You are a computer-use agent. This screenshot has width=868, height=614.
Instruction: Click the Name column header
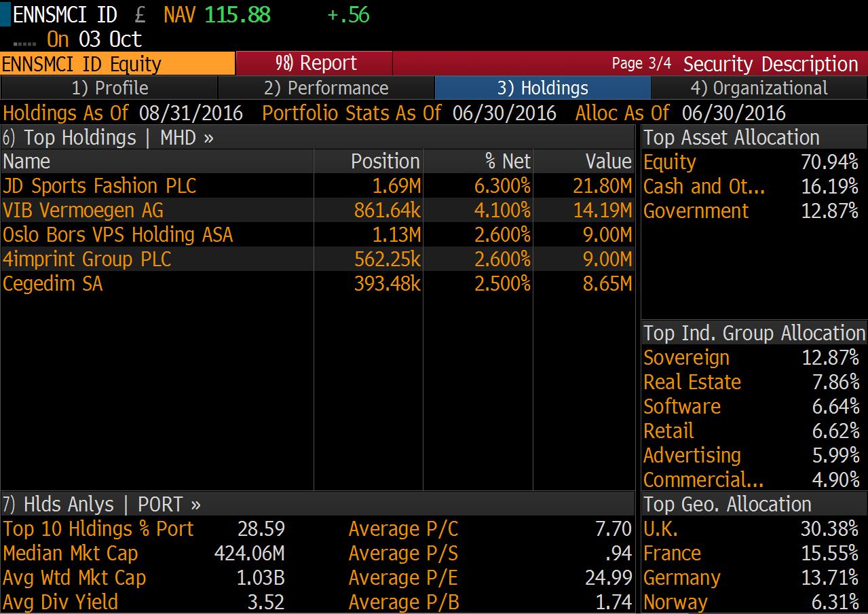click(x=157, y=162)
